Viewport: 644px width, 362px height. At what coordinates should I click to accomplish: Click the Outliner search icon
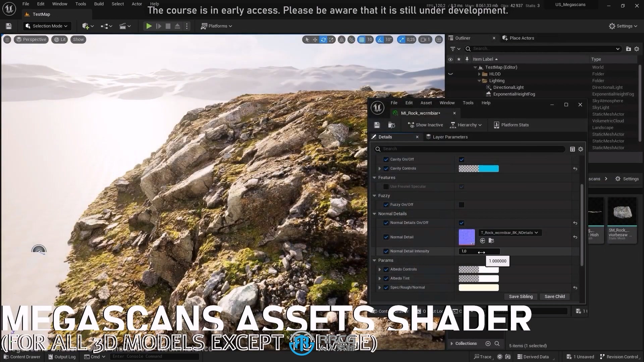point(468,49)
